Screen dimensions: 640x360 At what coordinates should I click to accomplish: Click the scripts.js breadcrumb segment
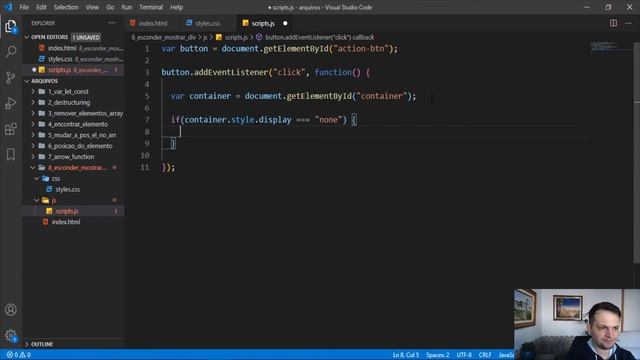pos(236,37)
